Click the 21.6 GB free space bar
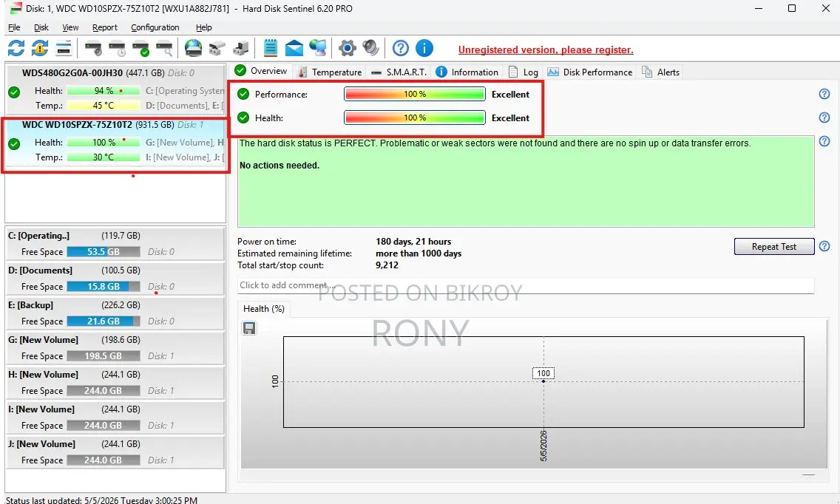Viewport: 840px width, 504px height. click(x=104, y=321)
